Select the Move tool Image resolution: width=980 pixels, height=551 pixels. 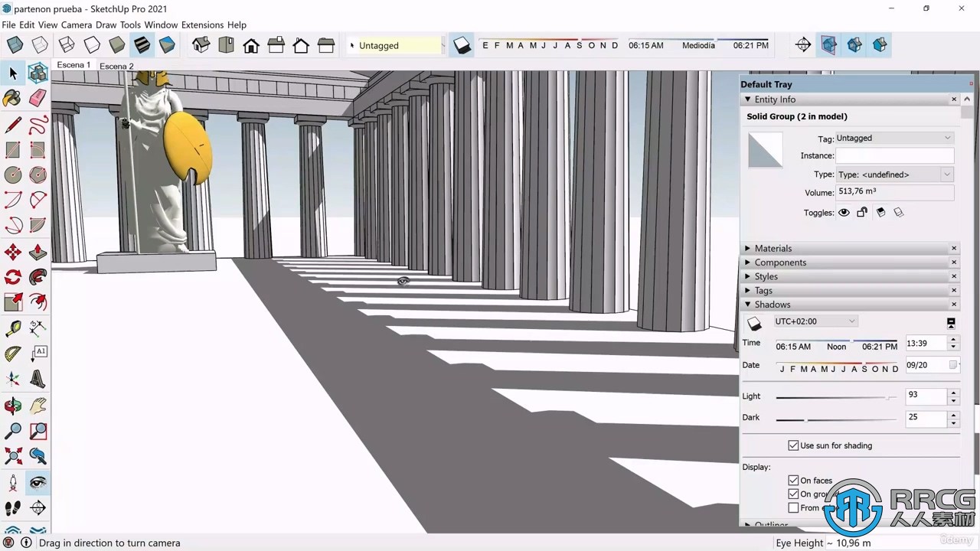click(13, 253)
